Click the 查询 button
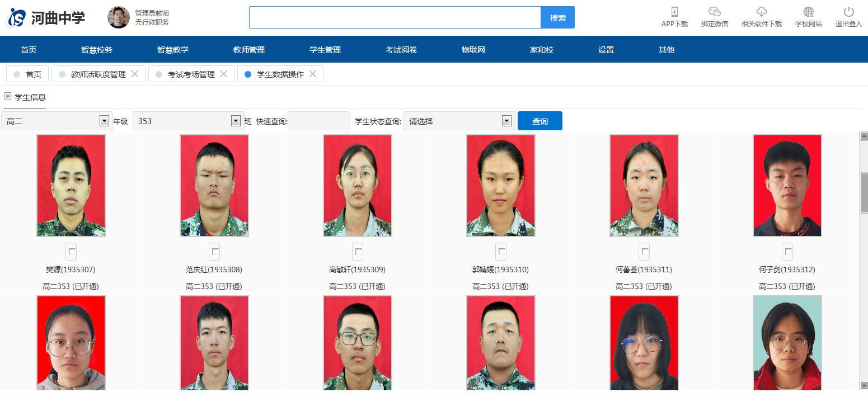 (540, 121)
